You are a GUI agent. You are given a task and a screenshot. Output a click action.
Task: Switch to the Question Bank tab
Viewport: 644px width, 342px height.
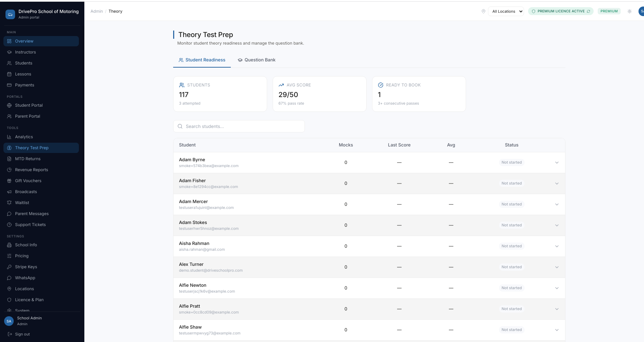[257, 60]
